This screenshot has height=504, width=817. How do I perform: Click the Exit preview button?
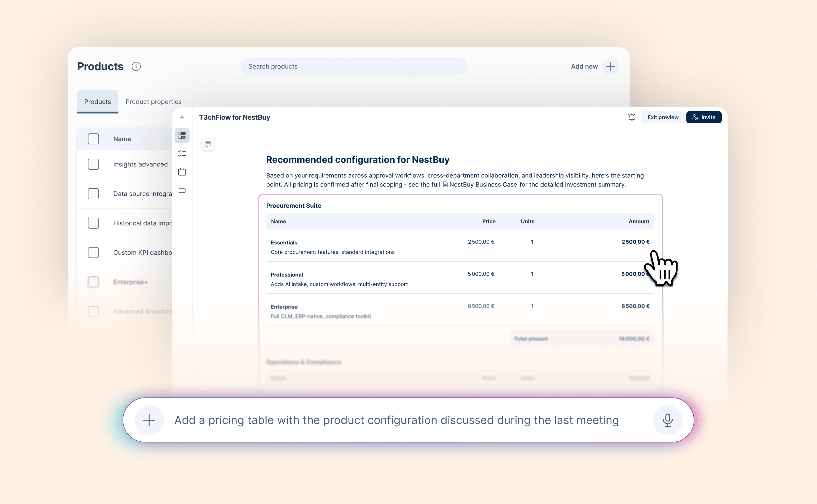(663, 117)
